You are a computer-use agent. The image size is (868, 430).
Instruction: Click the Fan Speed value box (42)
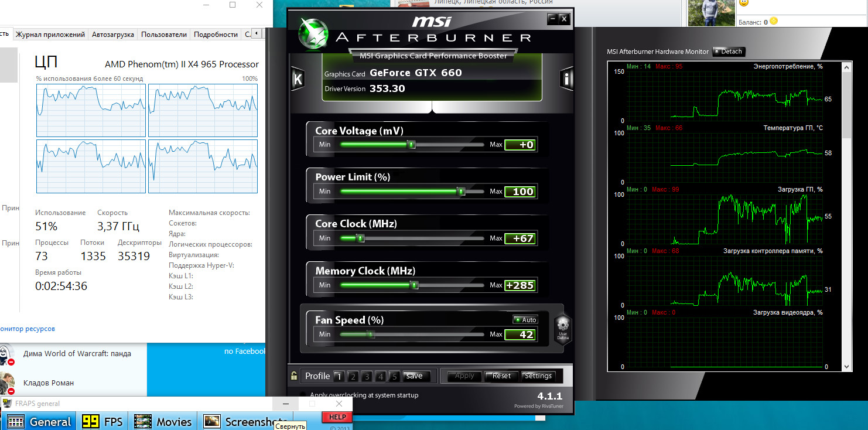(520, 335)
